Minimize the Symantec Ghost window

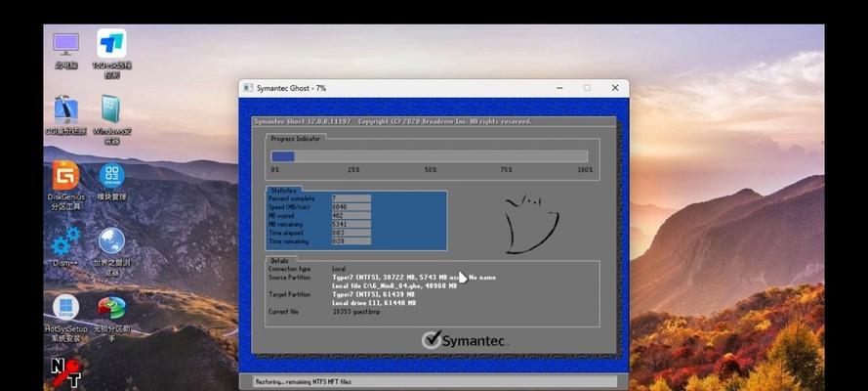pyautogui.click(x=559, y=88)
